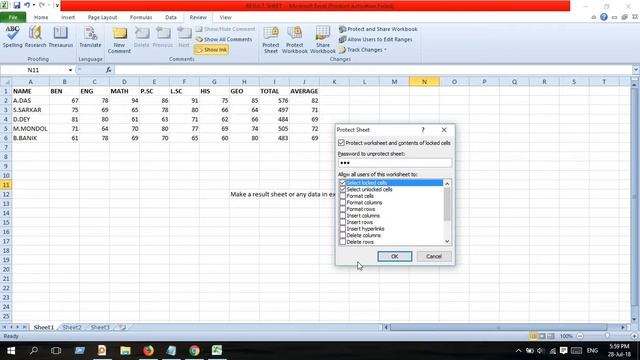Viewport: 640px width, 360px height.
Task: Confirm Protect Sheet with OK
Action: [395, 256]
